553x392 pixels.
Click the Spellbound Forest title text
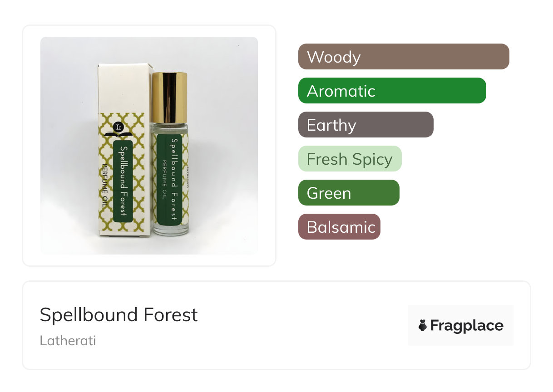[x=118, y=315]
